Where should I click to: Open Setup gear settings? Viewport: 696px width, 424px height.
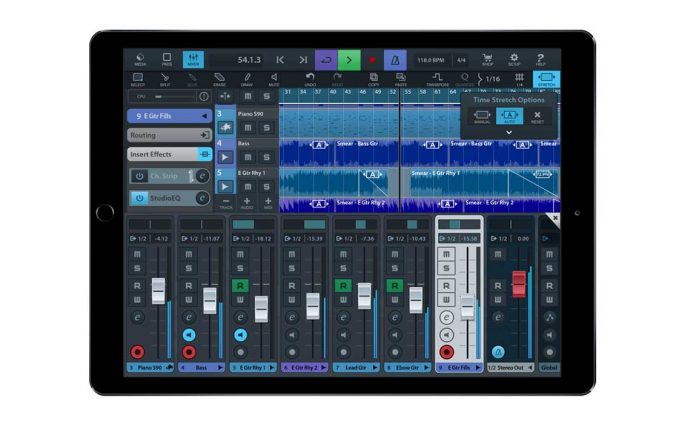tap(514, 60)
